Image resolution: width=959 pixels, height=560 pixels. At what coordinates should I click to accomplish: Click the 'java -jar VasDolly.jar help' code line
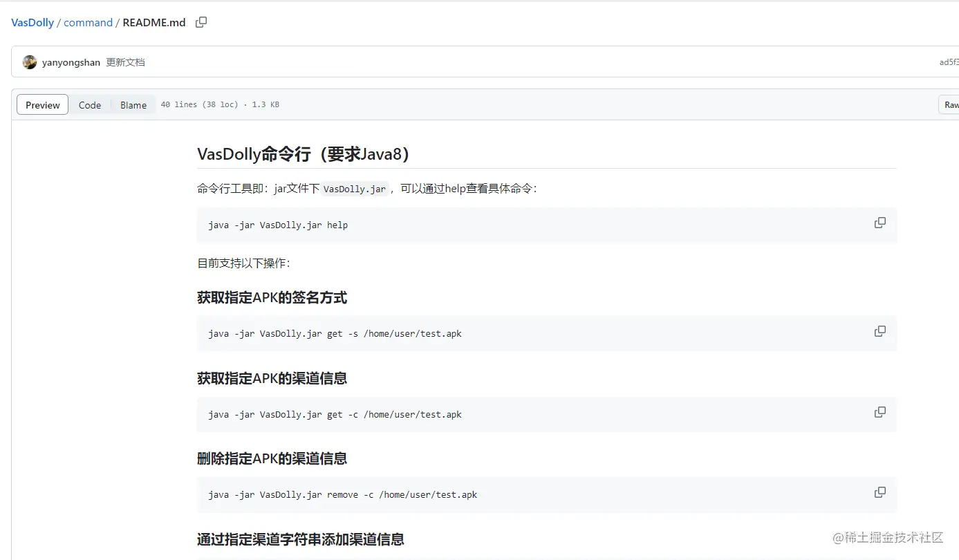pyautogui.click(x=278, y=225)
